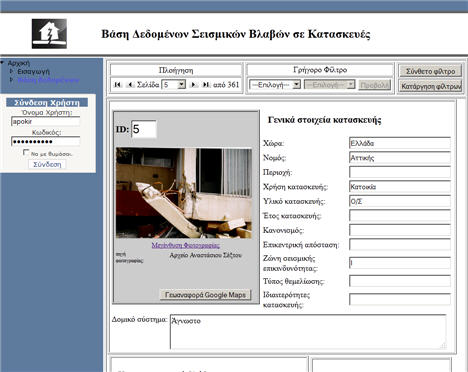Click Κατάργηση φίλτρων button
This screenshot has width=468, height=372.
pos(430,86)
